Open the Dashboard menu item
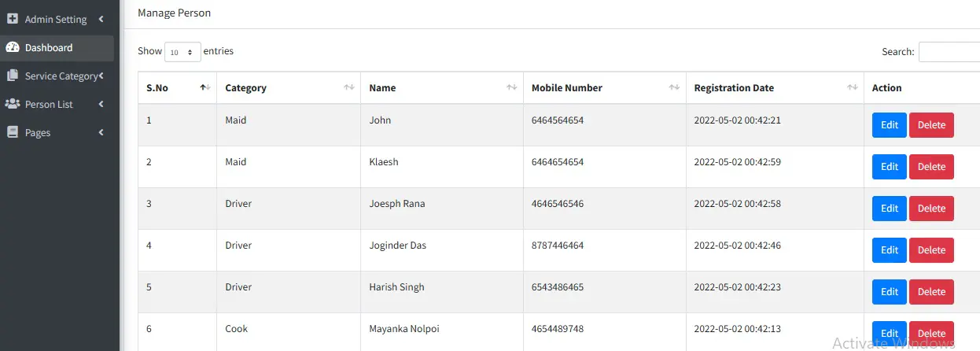 49,47
